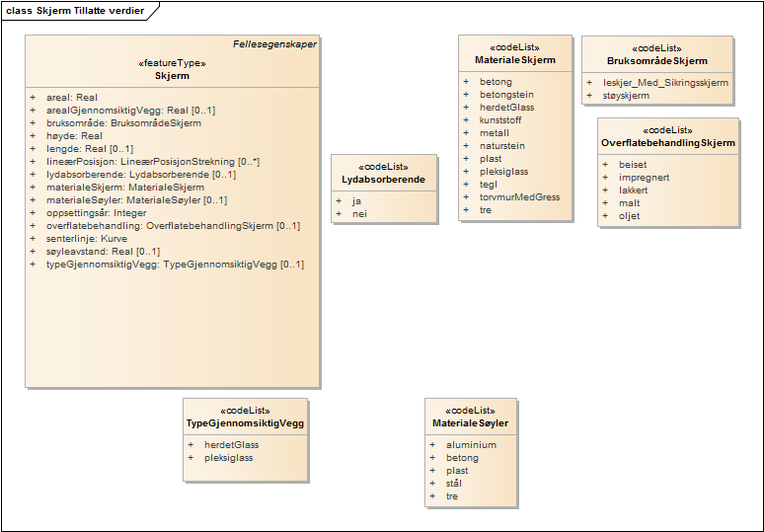Click the Skjerm featureType class title

pyautogui.click(x=172, y=75)
